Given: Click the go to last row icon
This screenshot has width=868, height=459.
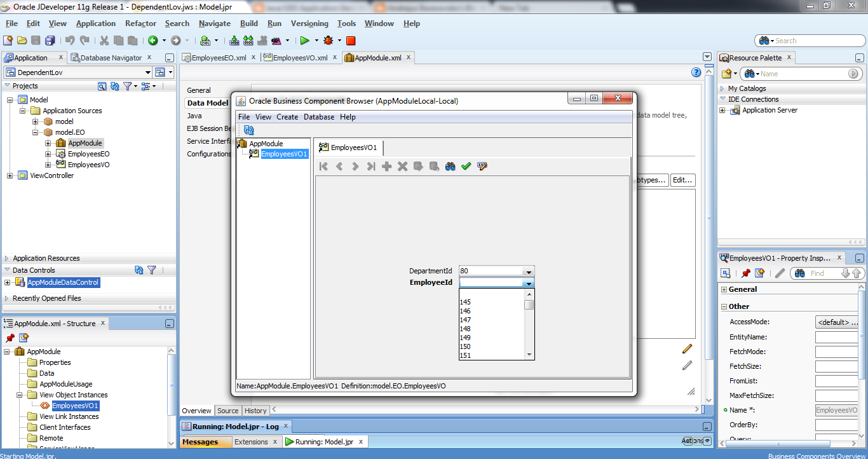Looking at the screenshot, I should [370, 166].
